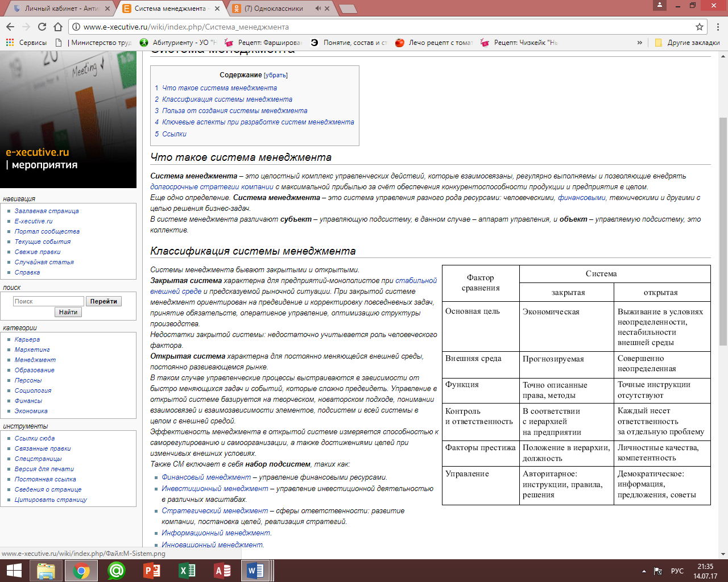
Task: Open the browser home page icon
Action: tap(58, 27)
